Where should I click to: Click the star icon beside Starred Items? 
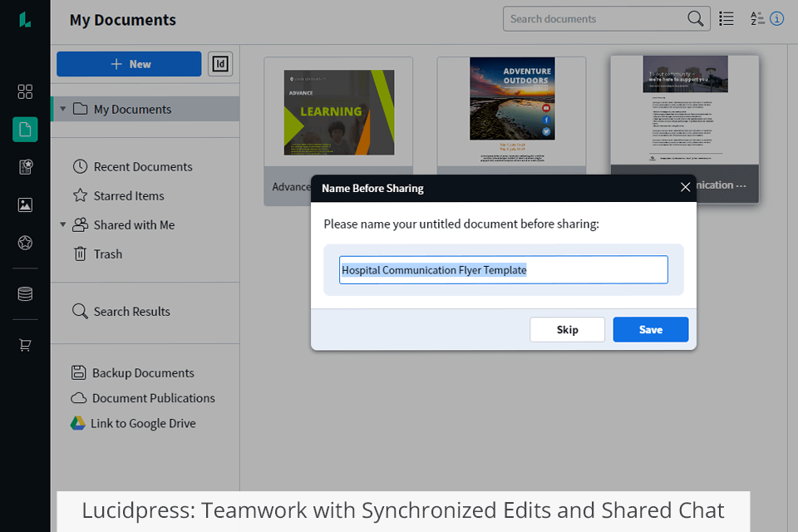tap(80, 195)
